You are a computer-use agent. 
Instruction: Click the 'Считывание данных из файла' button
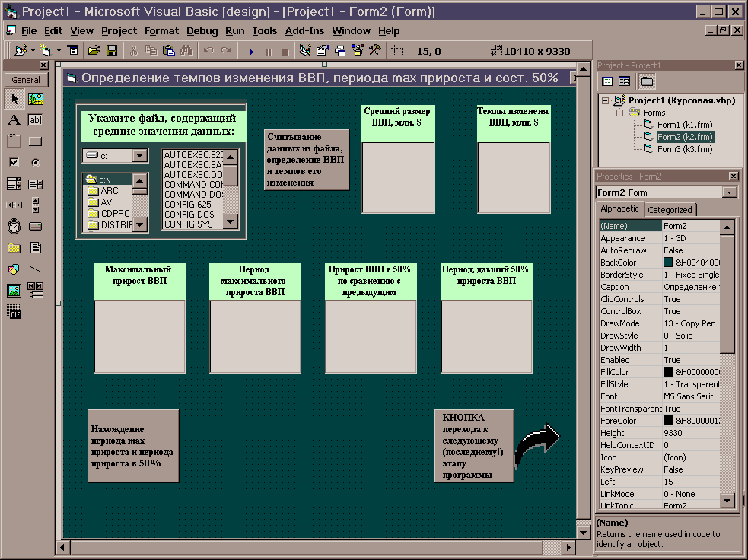(306, 160)
